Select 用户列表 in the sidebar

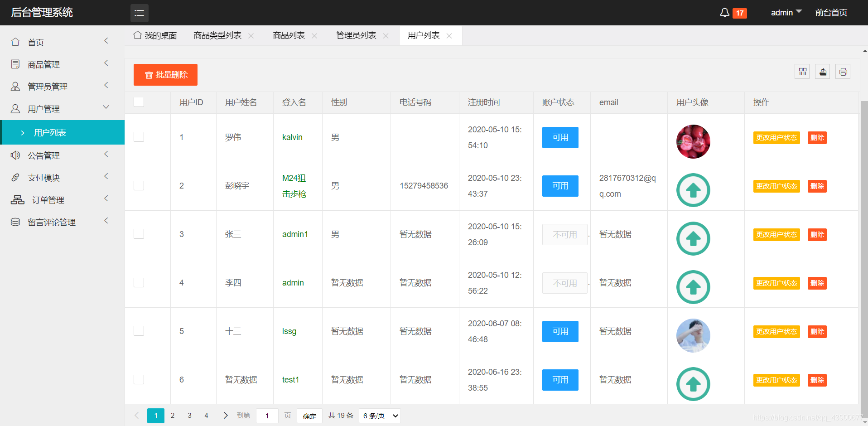point(63,132)
